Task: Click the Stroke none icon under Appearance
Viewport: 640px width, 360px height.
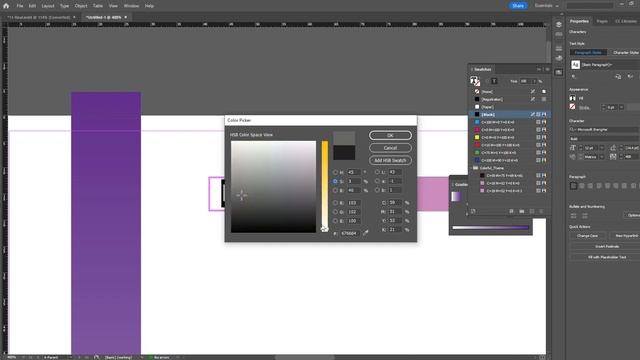Action: coord(573,107)
